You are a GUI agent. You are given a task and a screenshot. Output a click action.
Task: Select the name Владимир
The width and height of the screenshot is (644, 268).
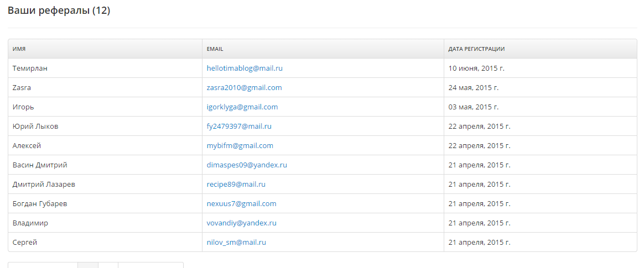pos(30,223)
